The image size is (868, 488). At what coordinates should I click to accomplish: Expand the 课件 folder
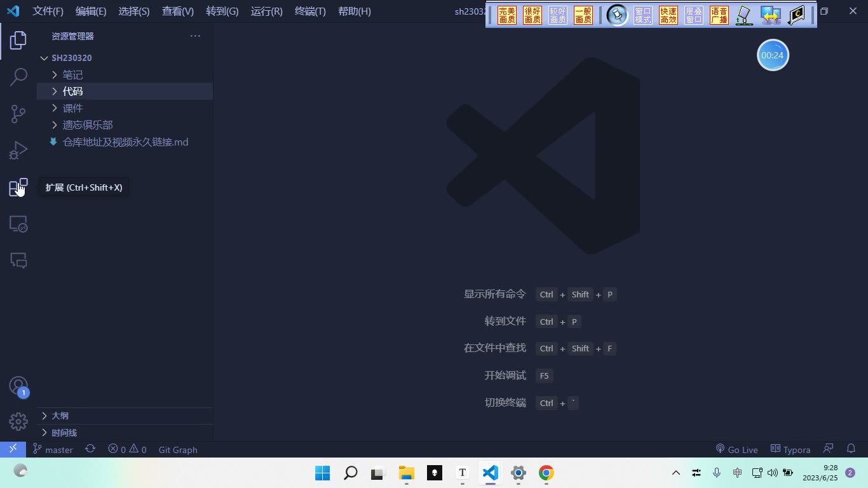coord(125,108)
